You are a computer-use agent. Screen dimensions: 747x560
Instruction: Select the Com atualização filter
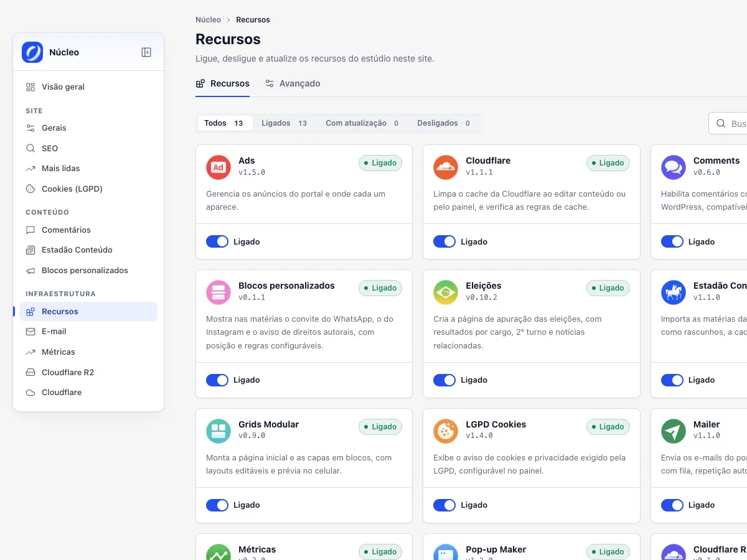[x=362, y=123]
